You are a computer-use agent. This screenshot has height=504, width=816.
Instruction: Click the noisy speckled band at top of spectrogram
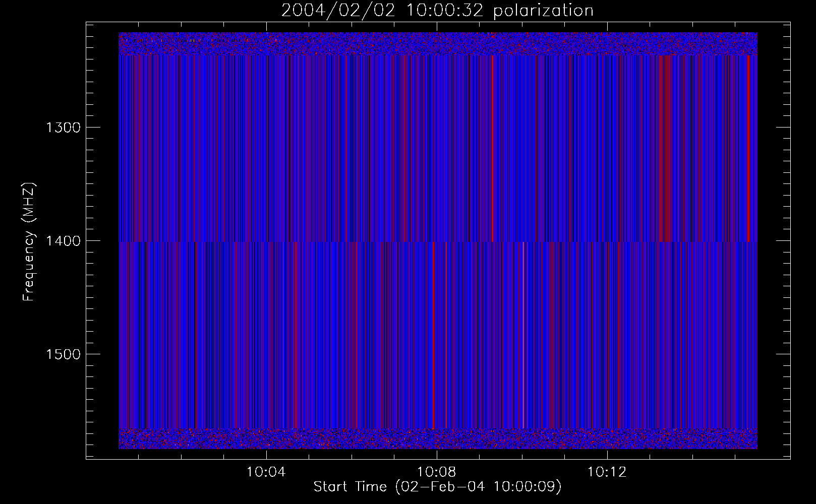coord(438,44)
